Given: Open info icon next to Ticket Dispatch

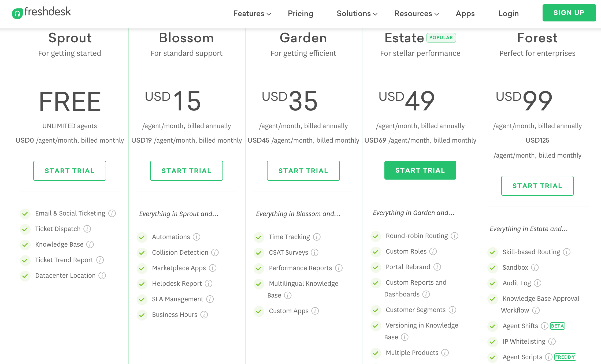Looking at the screenshot, I should point(87,229).
